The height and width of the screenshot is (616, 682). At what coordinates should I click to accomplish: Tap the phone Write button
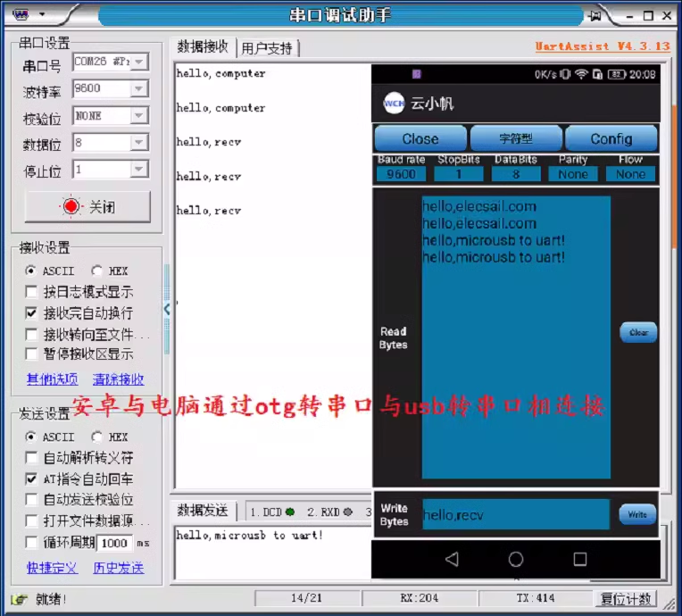[637, 514]
